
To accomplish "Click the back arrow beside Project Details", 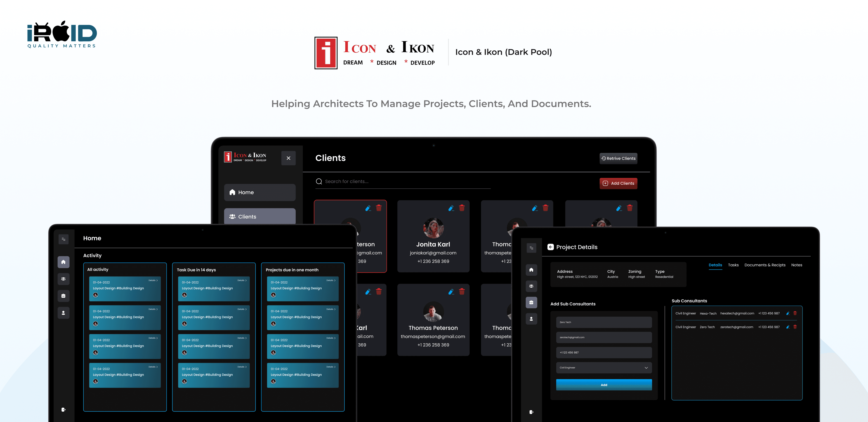I will [550, 247].
